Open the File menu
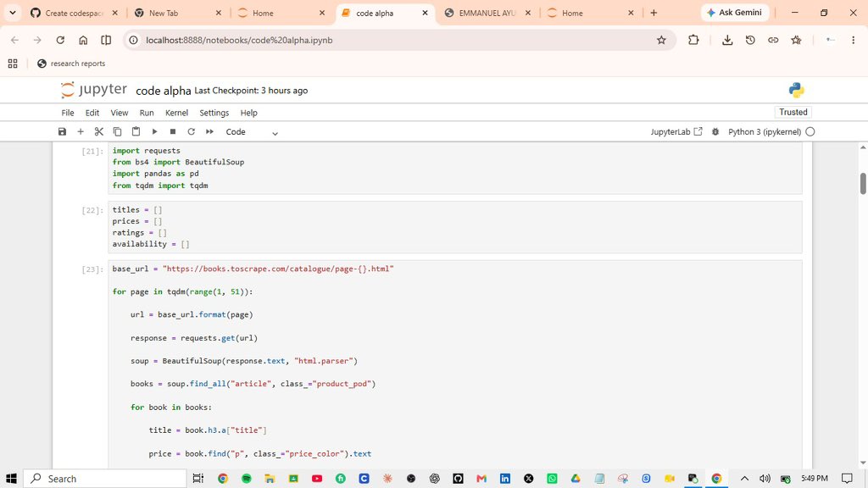This screenshot has height=488, width=868. tap(68, 113)
